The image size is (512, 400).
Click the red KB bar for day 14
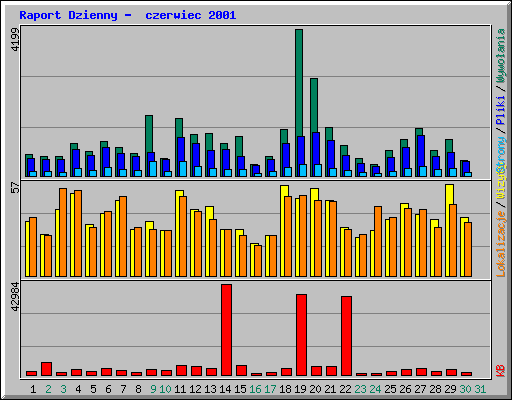coord(227,330)
